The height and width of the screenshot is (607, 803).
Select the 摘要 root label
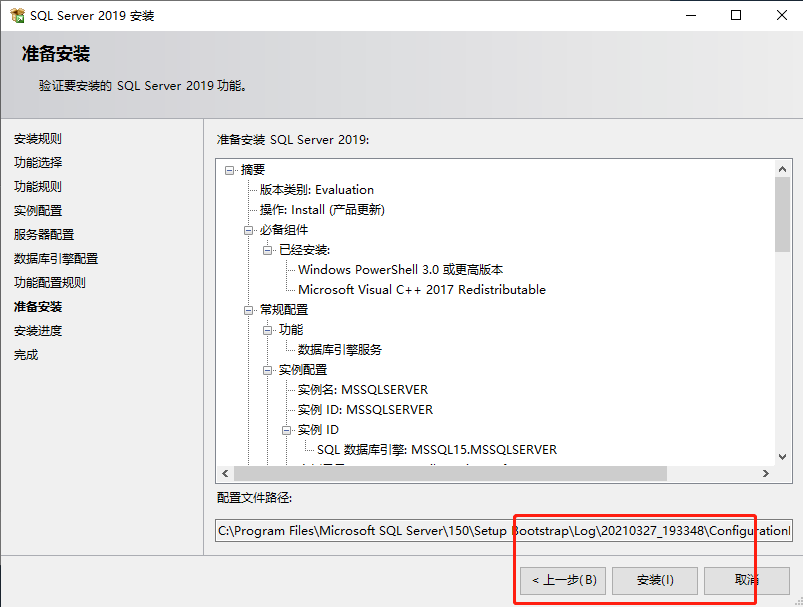pos(253,170)
